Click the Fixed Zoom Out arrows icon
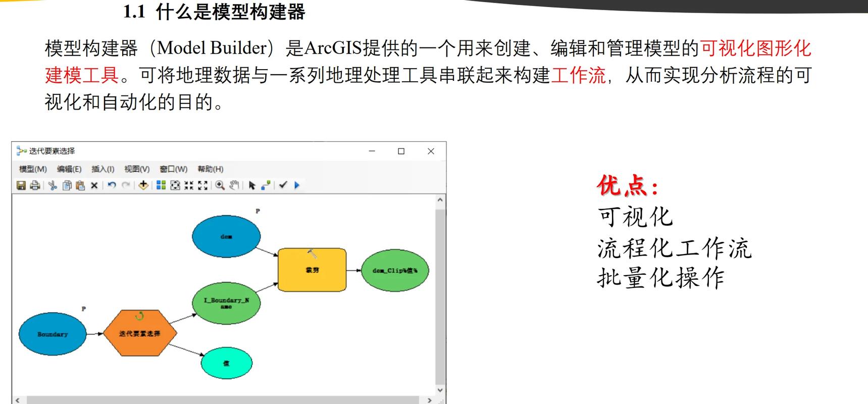868x404 pixels. click(x=202, y=185)
